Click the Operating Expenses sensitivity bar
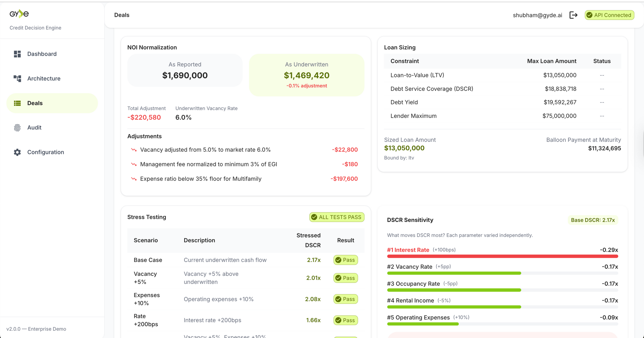Viewport: 644px width, 338px height. (423, 324)
